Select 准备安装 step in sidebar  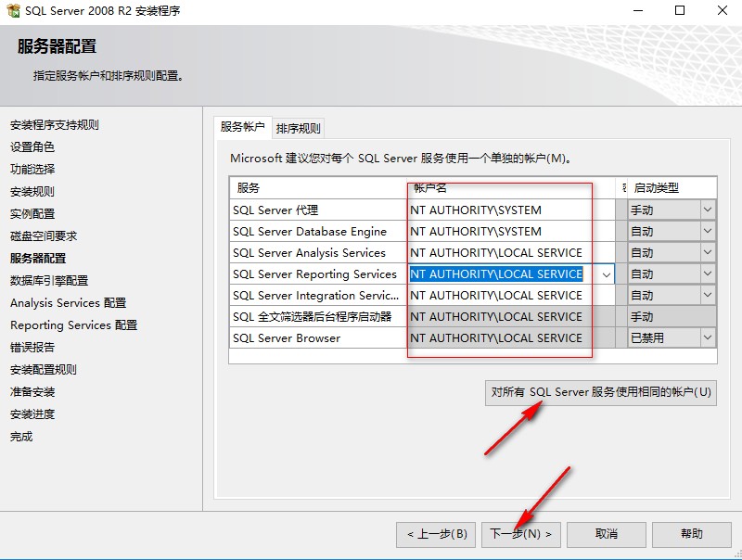coord(32,391)
